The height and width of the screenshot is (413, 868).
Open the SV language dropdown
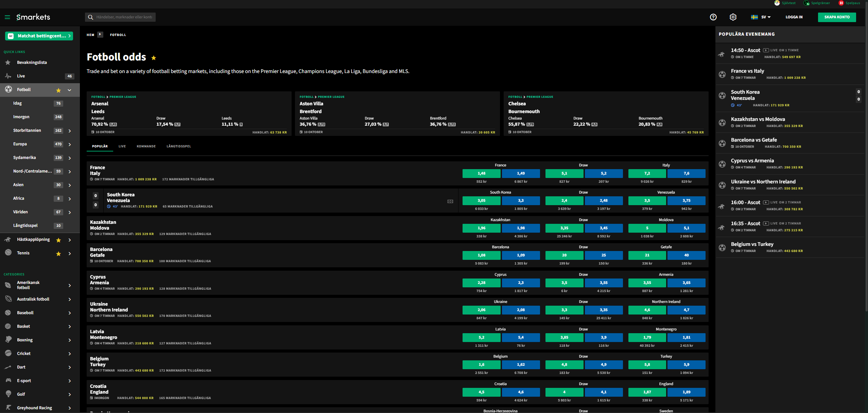pos(761,17)
